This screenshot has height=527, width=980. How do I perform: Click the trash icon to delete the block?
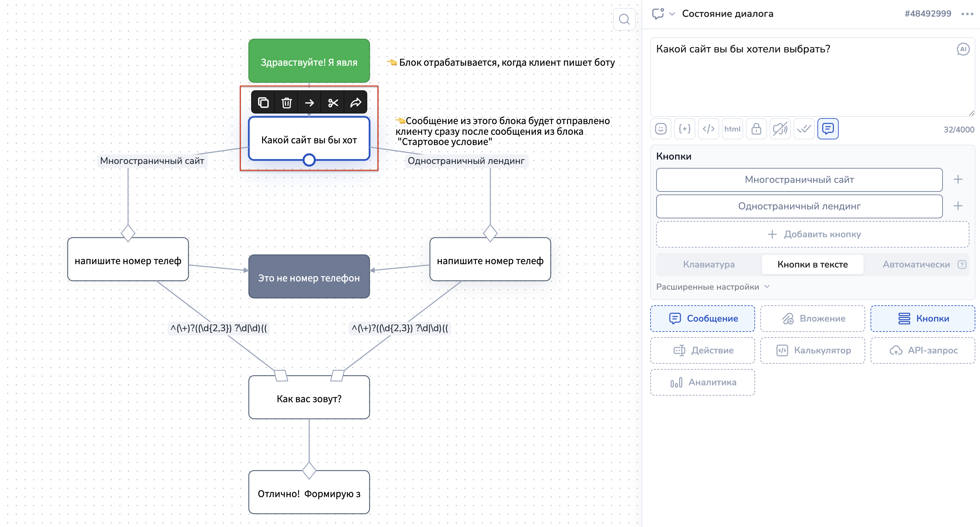(286, 103)
